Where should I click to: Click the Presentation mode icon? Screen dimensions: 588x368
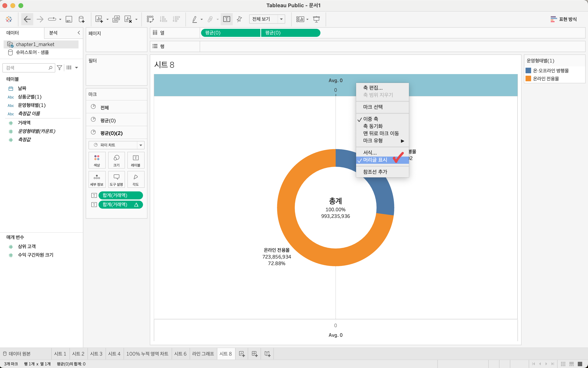pos(316,19)
